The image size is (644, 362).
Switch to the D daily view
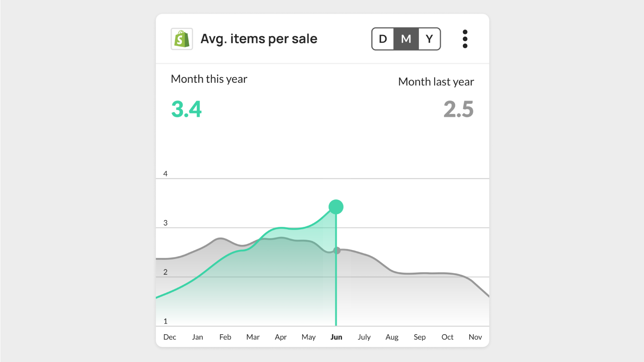[x=383, y=39]
